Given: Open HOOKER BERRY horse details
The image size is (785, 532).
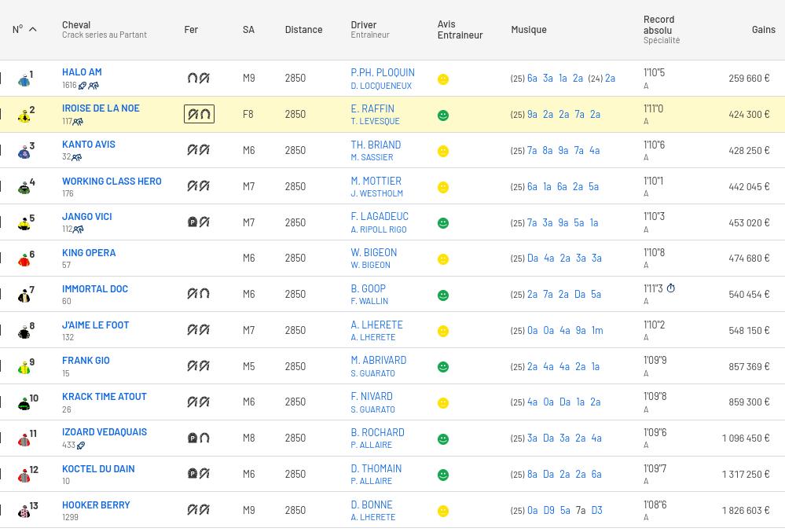Looking at the screenshot, I should tap(96, 504).
